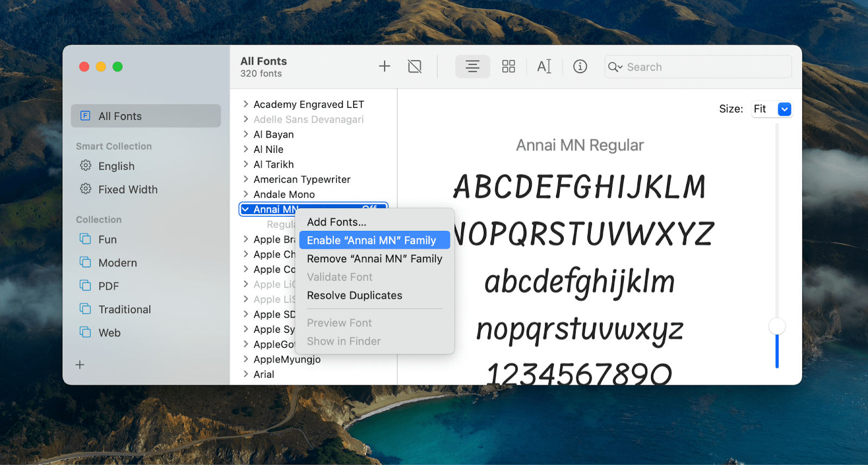Click the English smart collection gear icon
The image size is (868, 465).
pos(86,165)
